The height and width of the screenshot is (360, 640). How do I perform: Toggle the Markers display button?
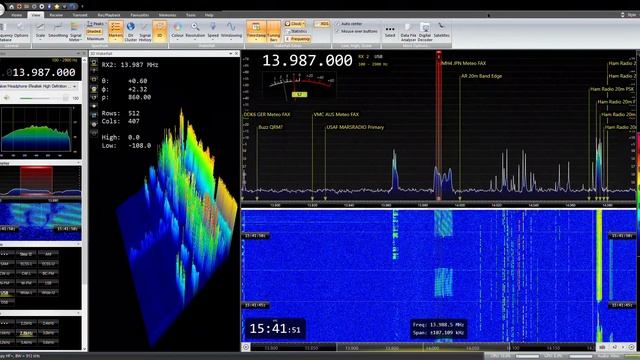point(116,31)
